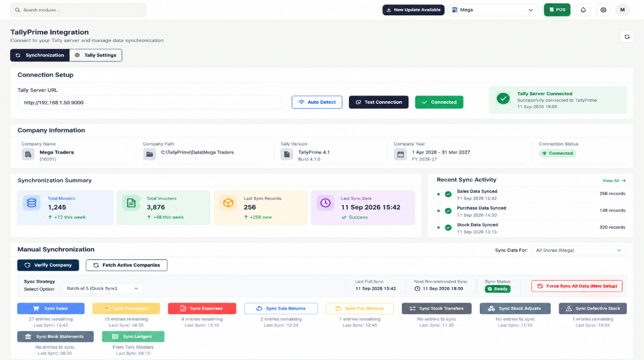Viewport: 644px width, 360px height.
Task: Click the '+48 this week' text
Action: coord(169,217)
